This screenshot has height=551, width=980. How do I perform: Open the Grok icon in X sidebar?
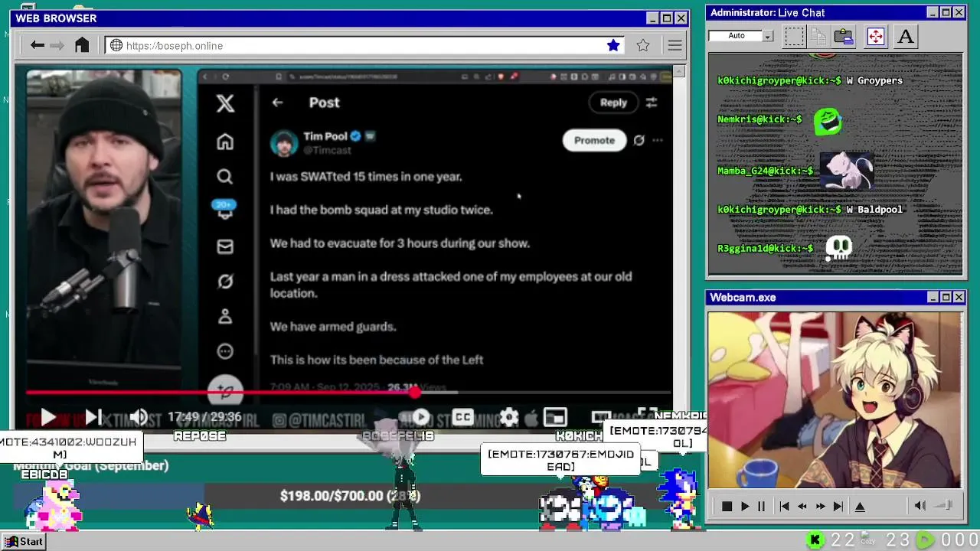[225, 282]
